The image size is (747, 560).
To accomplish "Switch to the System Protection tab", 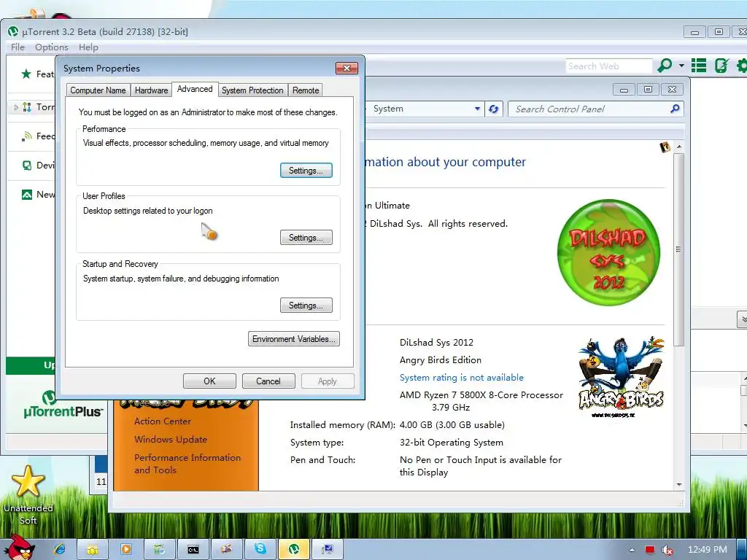I will click(x=252, y=90).
